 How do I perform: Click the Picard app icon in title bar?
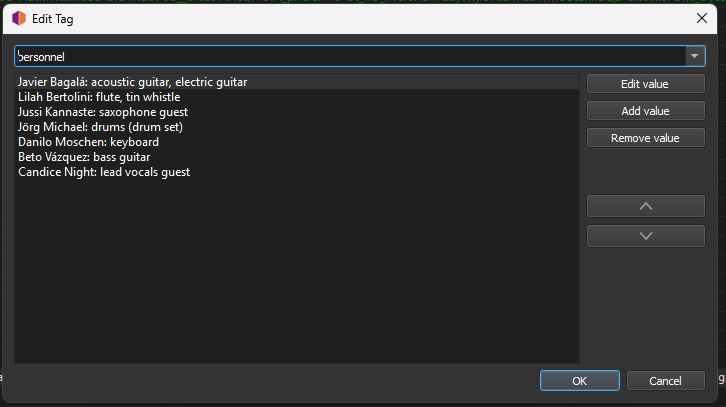(18, 17)
